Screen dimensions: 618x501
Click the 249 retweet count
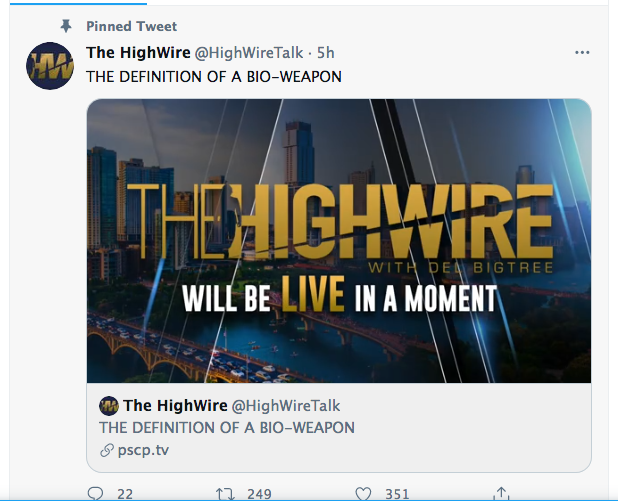[259, 494]
